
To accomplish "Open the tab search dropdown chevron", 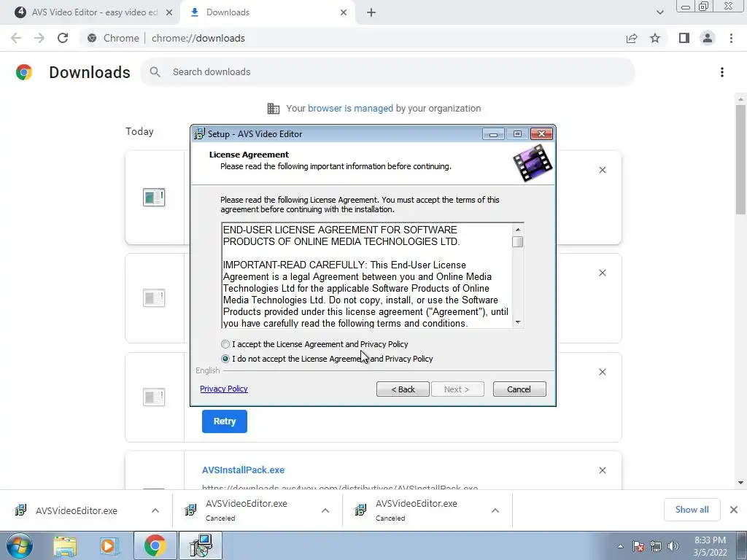I will pyautogui.click(x=659, y=13).
